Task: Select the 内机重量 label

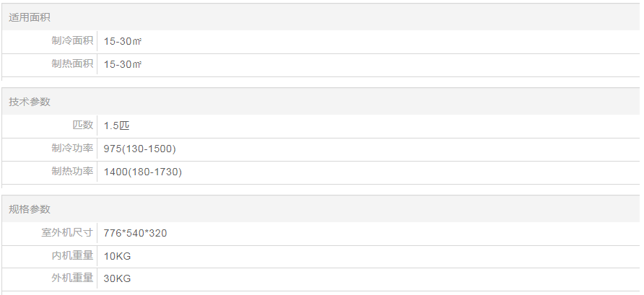Action: click(72, 256)
